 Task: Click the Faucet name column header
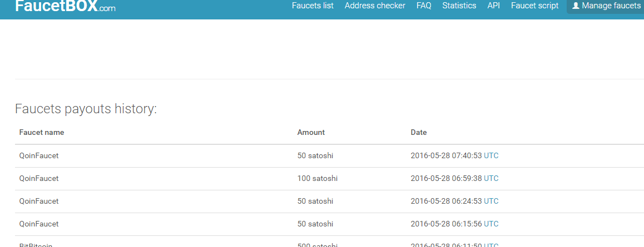point(42,133)
